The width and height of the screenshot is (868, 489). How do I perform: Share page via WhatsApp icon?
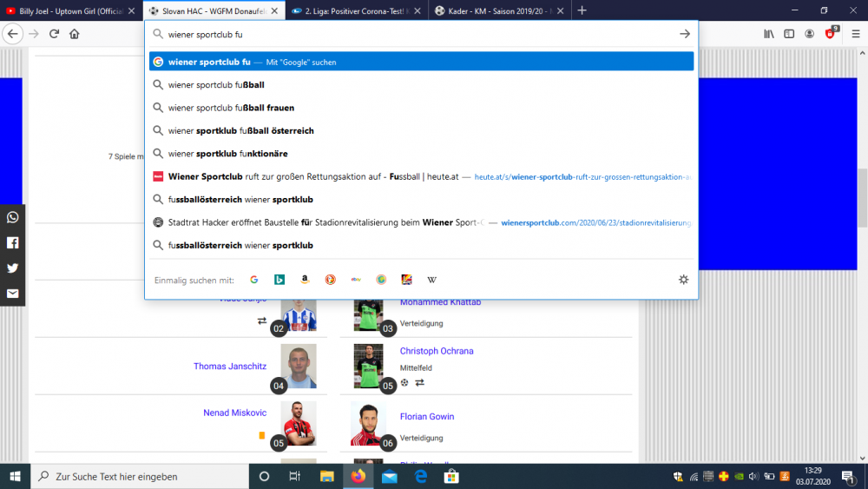12,217
